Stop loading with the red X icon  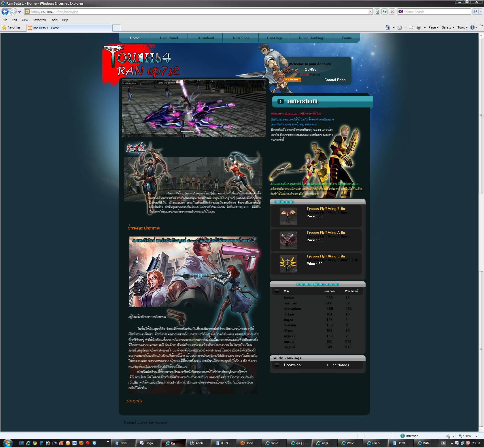[x=392, y=12]
